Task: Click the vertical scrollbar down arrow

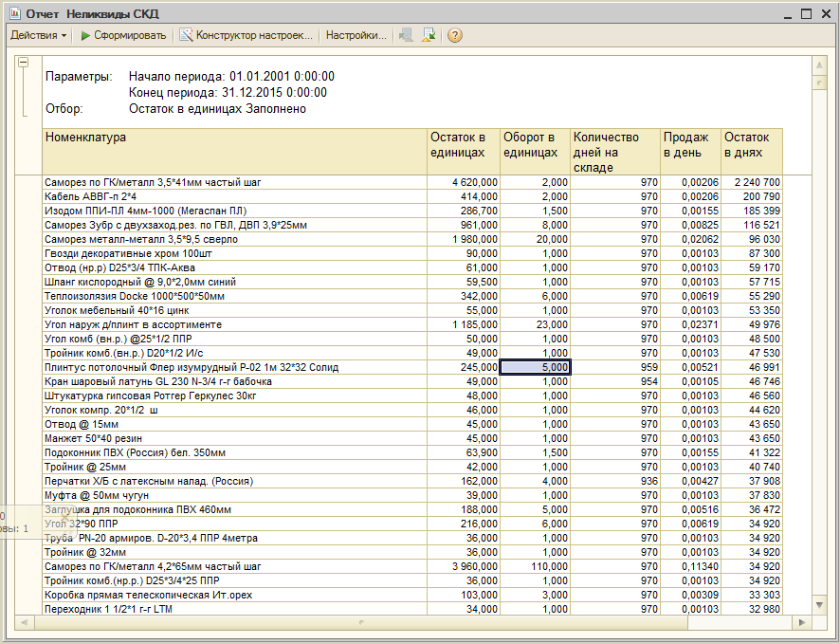Action: click(x=819, y=605)
